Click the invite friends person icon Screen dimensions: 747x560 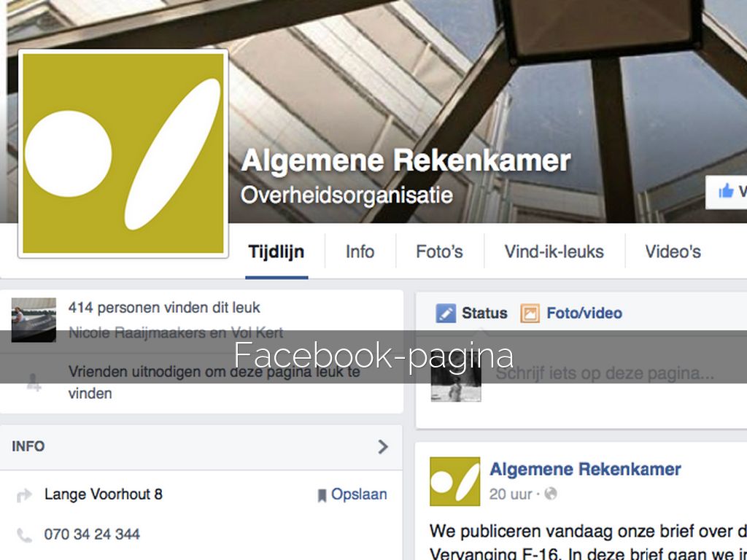(34, 383)
